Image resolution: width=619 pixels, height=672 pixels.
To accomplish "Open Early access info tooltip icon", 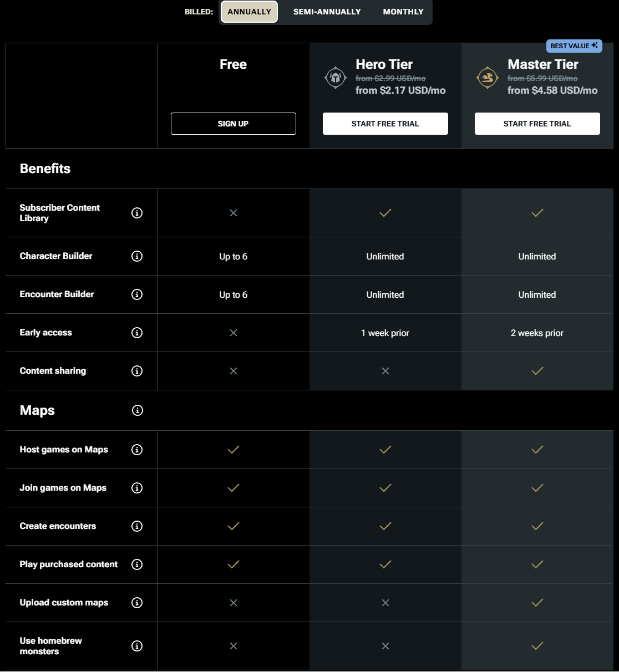I will click(137, 333).
